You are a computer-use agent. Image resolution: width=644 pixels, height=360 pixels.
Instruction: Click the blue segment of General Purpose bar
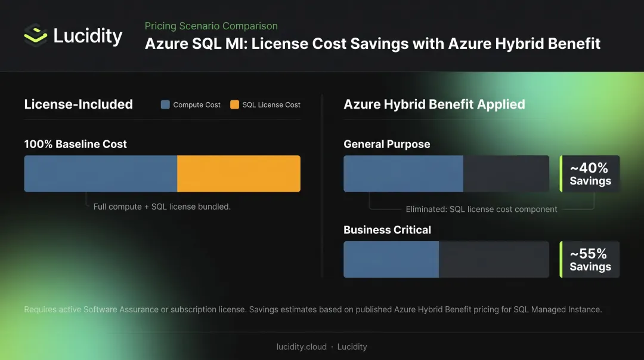pyautogui.click(x=403, y=174)
